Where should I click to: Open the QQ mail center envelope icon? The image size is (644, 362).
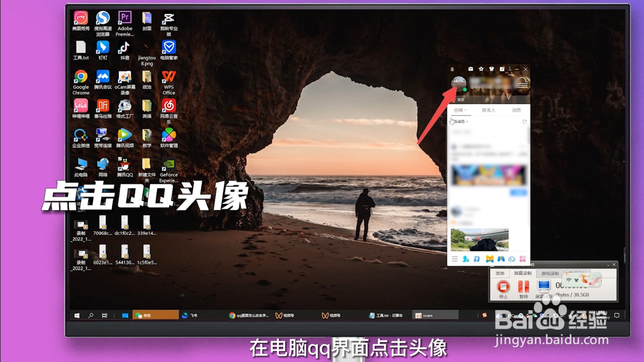click(471, 69)
